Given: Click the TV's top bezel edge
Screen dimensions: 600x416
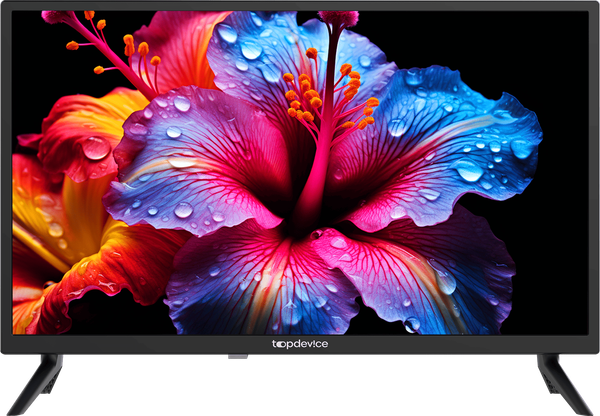Looking at the screenshot, I should (x=300, y=5).
